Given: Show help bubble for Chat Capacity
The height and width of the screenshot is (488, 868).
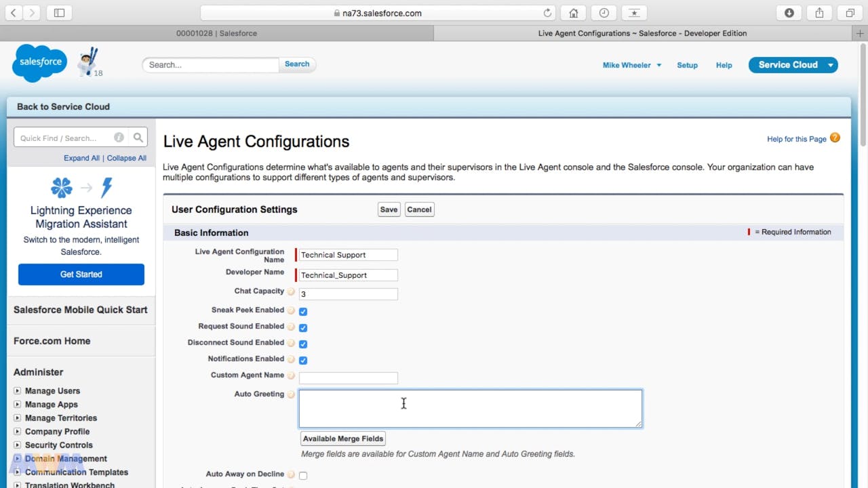Looking at the screenshot, I should (291, 291).
